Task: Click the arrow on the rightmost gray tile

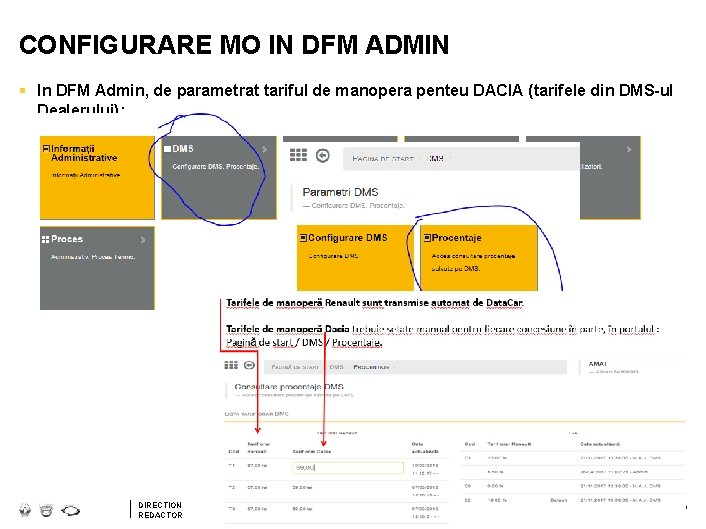Action: (x=629, y=149)
